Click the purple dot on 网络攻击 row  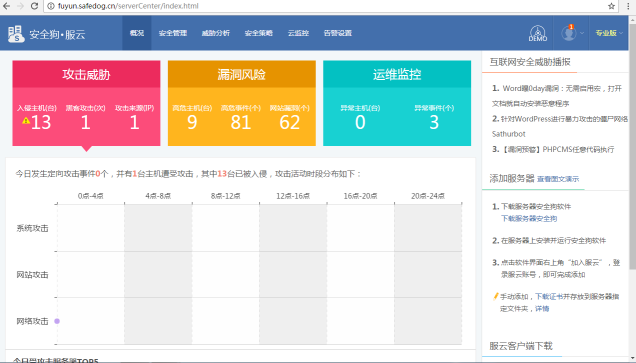pyautogui.click(x=57, y=321)
